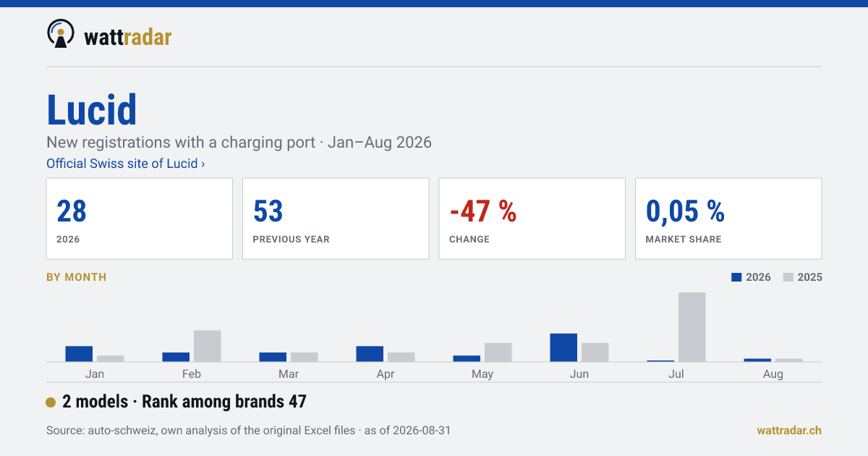Click the Feb month axis label
This screenshot has height=456, width=868.
click(x=192, y=373)
